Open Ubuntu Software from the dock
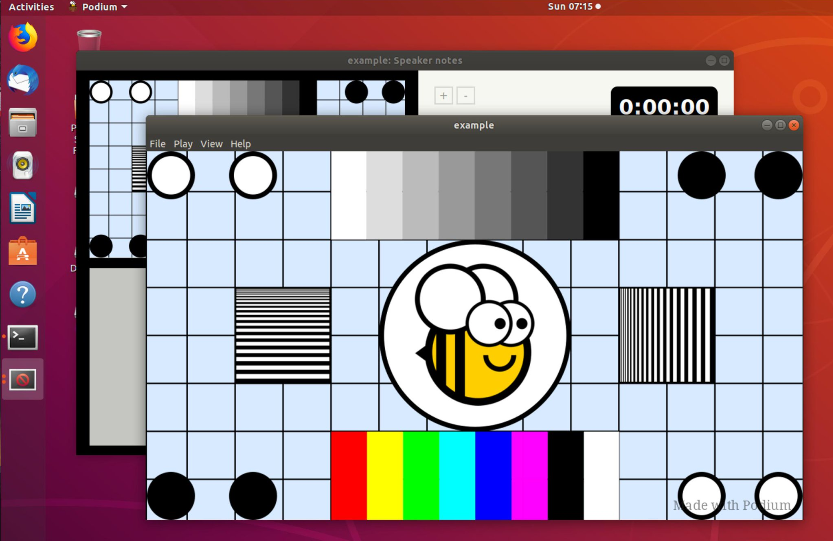The image size is (833, 541). point(23,251)
